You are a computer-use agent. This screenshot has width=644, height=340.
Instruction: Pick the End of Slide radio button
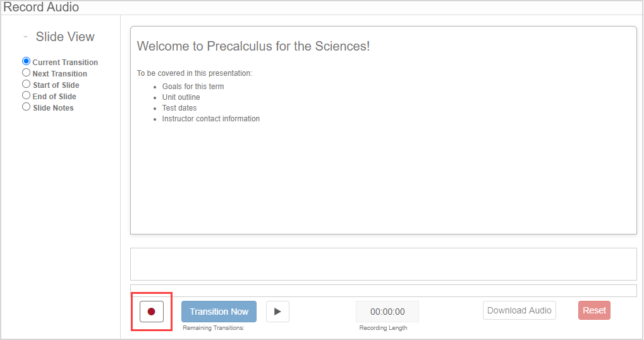pos(27,96)
